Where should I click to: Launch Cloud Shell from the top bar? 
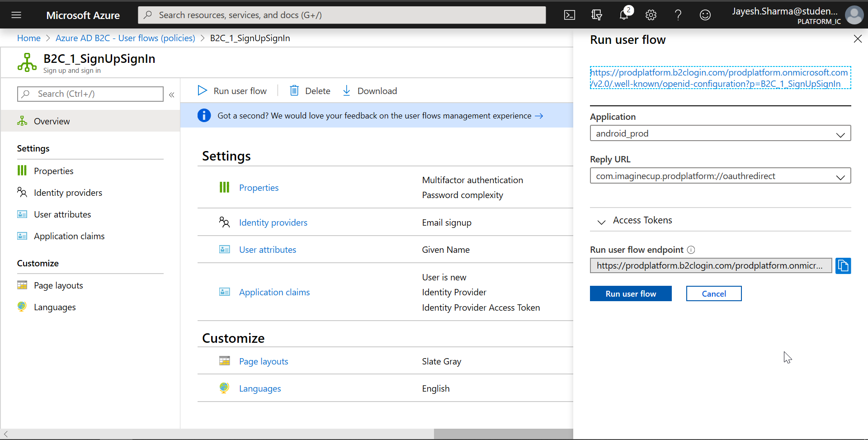point(569,14)
